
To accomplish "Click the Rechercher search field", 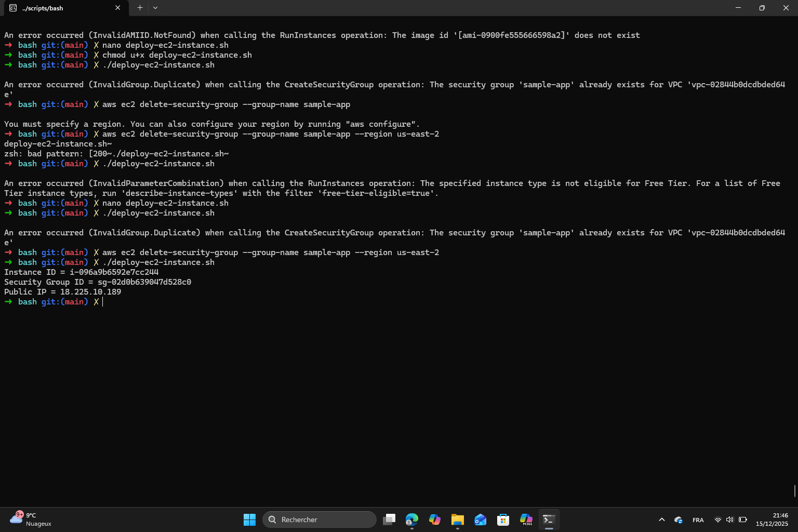I will [x=319, y=519].
